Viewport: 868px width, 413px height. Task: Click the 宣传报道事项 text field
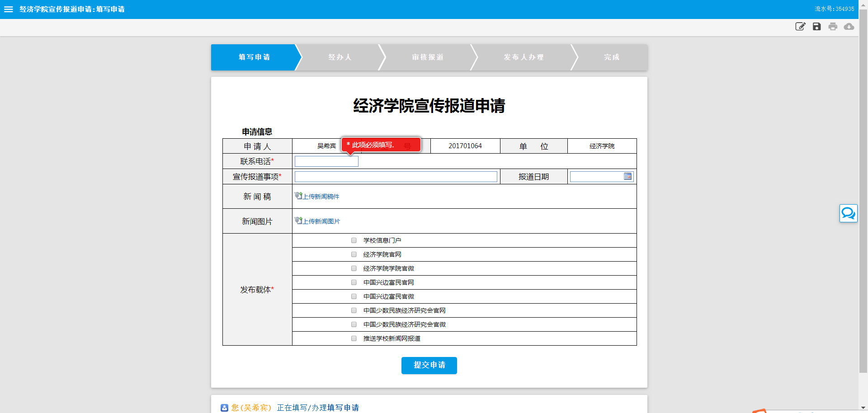point(396,177)
